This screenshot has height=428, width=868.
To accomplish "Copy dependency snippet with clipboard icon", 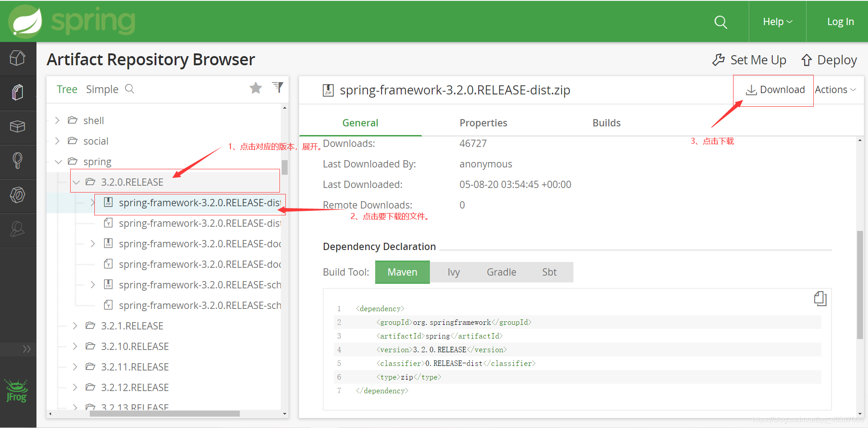I will (x=820, y=299).
